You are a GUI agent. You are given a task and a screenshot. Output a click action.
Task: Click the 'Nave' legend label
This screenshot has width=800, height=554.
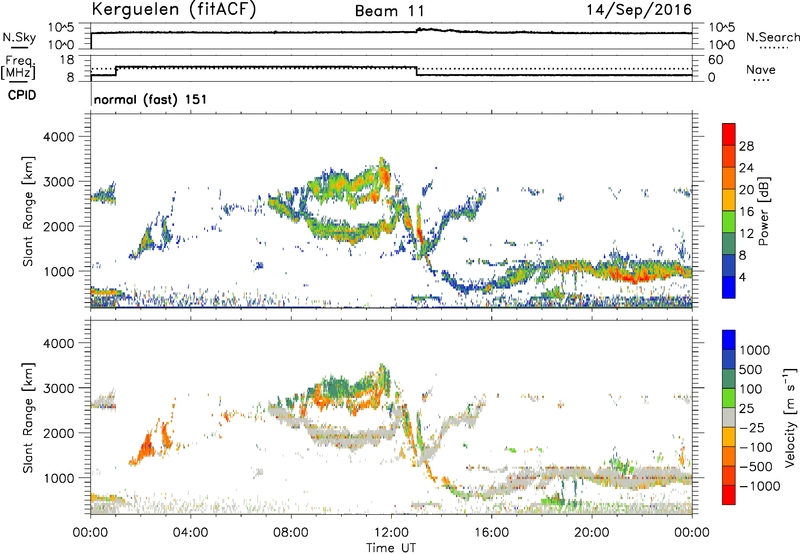pos(761,69)
